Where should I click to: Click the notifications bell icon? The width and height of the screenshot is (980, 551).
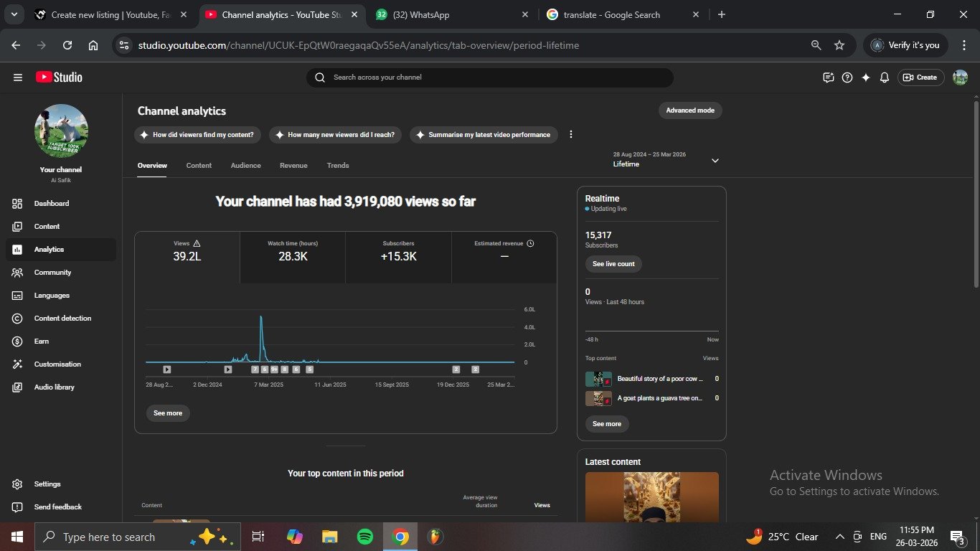pos(885,77)
